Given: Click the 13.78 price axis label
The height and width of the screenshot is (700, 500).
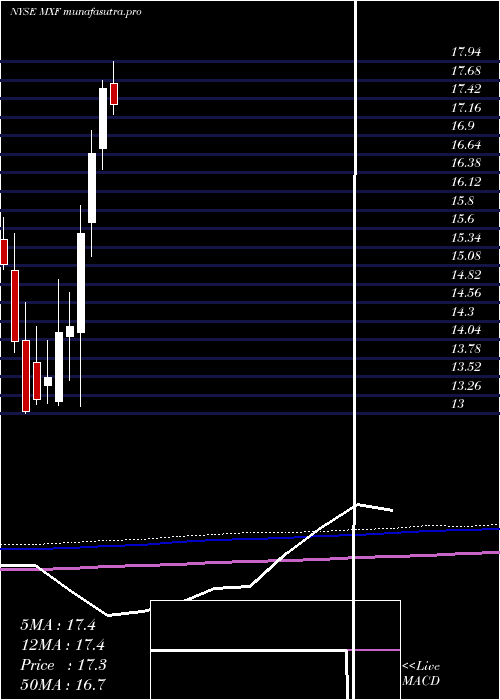Looking at the screenshot, I should pos(466,349).
